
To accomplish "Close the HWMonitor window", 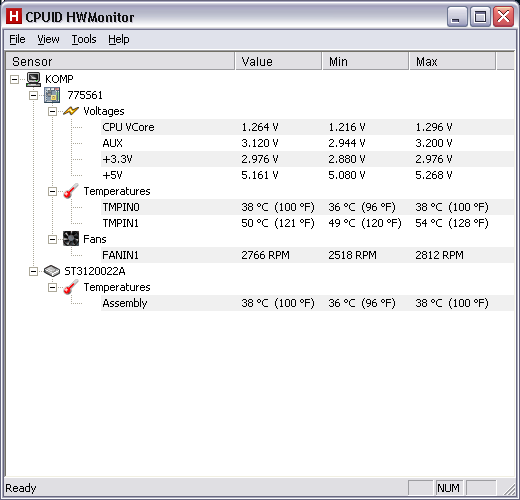I will [503, 16].
